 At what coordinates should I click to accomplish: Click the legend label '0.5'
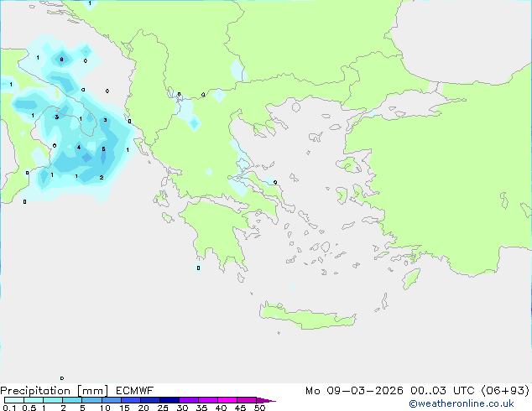pos(29,408)
